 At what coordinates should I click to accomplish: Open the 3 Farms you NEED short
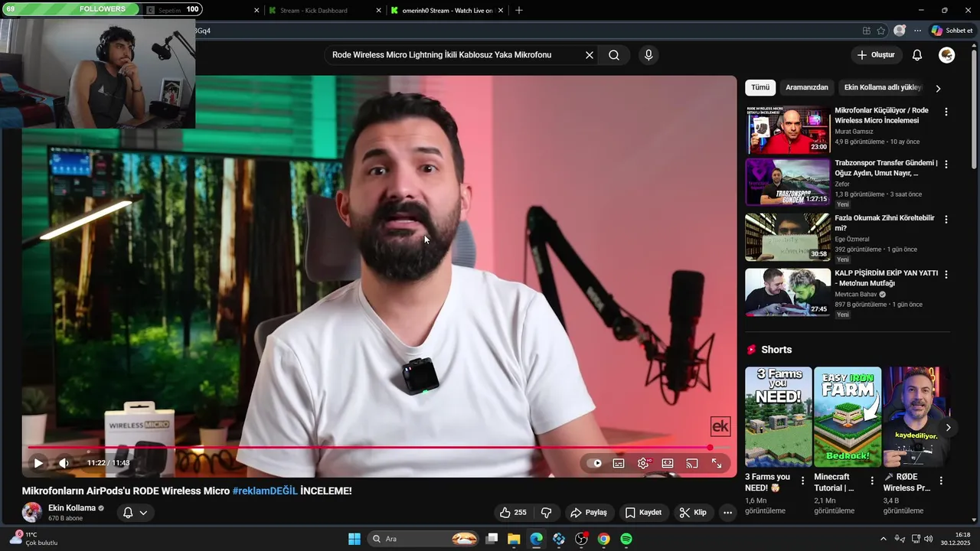click(779, 416)
